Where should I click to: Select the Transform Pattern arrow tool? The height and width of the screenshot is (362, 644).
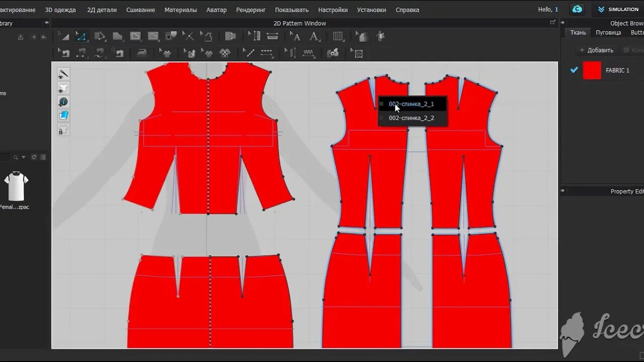tap(64, 36)
